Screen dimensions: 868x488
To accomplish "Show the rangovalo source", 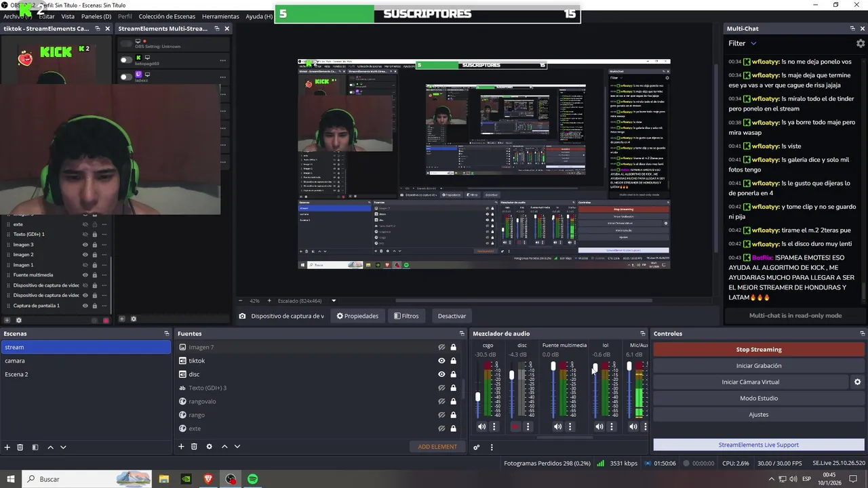I will tap(441, 401).
